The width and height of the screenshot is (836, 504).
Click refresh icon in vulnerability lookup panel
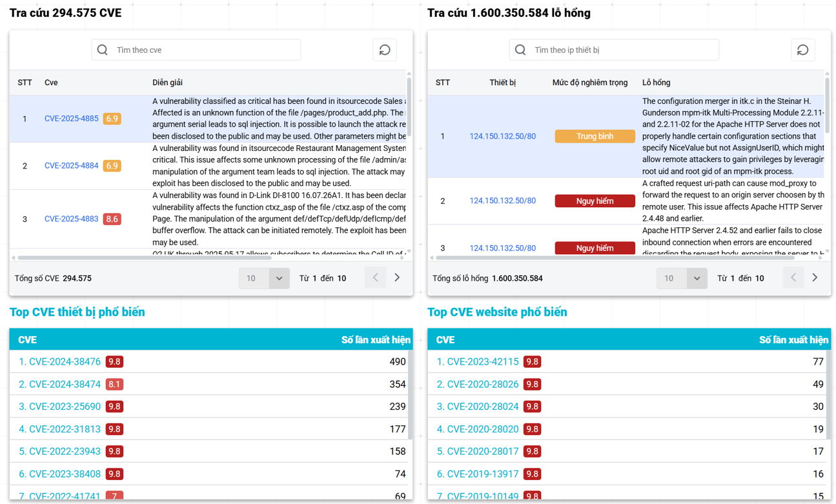click(802, 50)
